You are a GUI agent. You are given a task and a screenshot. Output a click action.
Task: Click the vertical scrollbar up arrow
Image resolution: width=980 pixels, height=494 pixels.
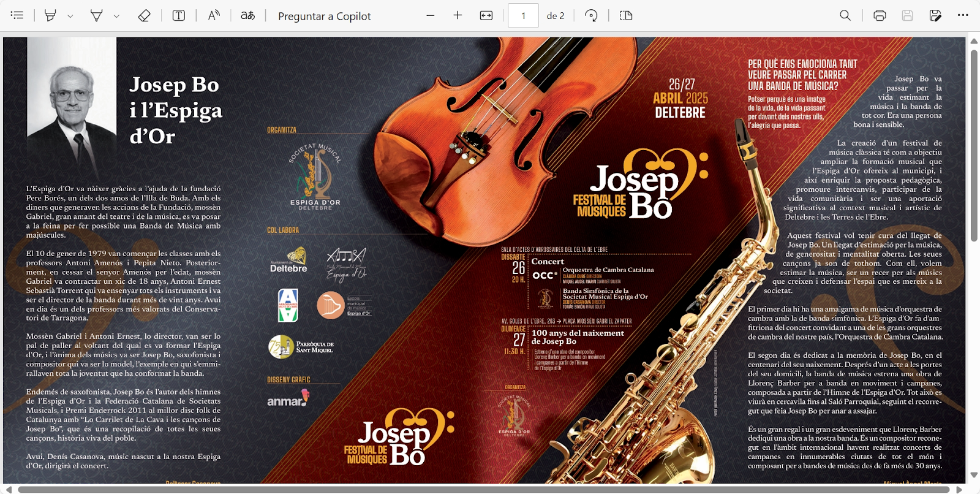tap(974, 42)
